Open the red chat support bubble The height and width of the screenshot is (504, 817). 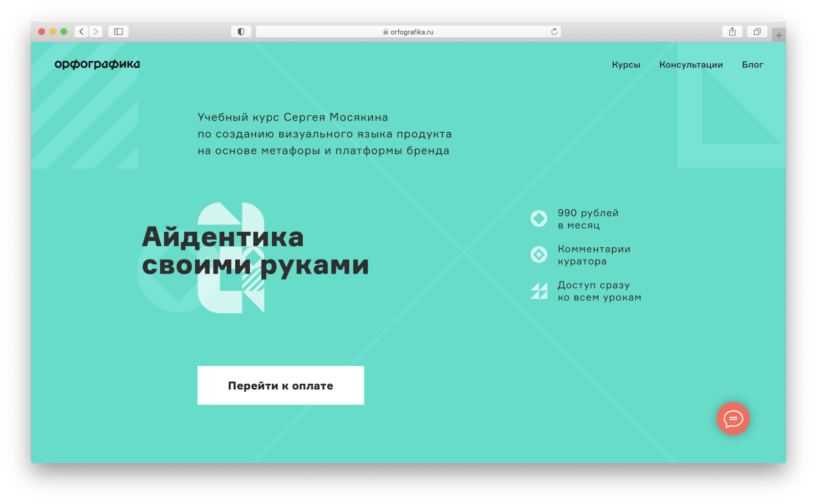(x=733, y=419)
